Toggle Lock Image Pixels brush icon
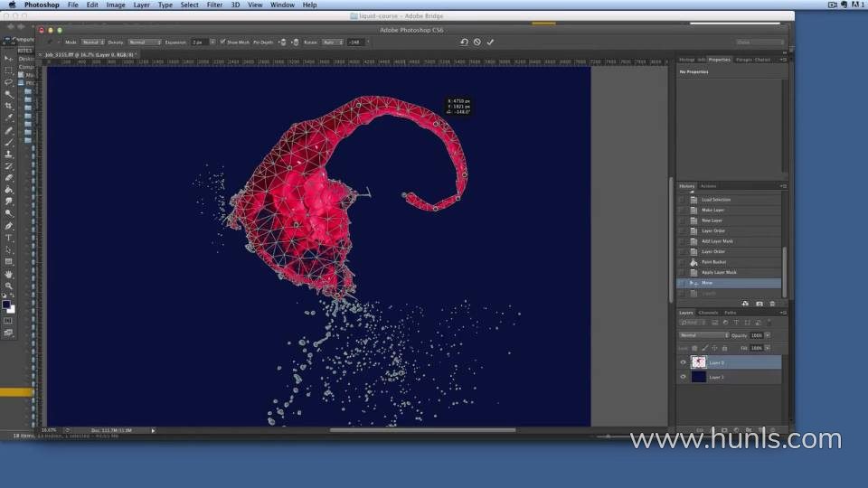The width and height of the screenshot is (868, 488). 704,348
